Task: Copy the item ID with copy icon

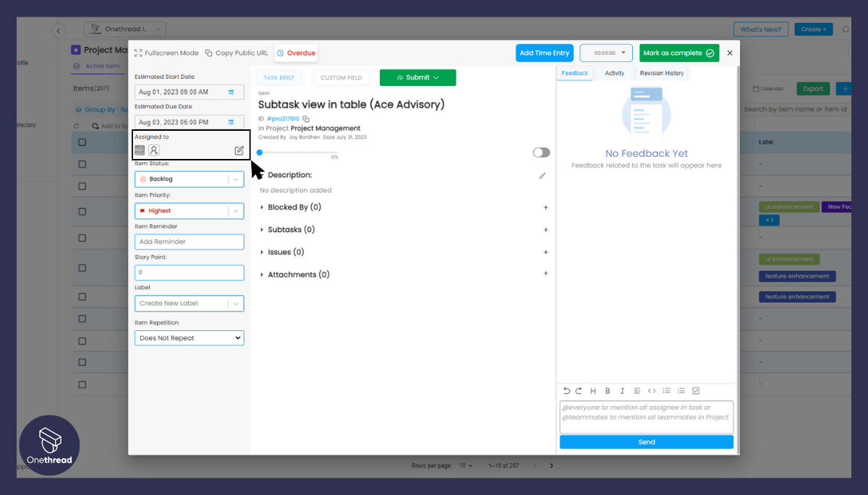Action: (306, 119)
